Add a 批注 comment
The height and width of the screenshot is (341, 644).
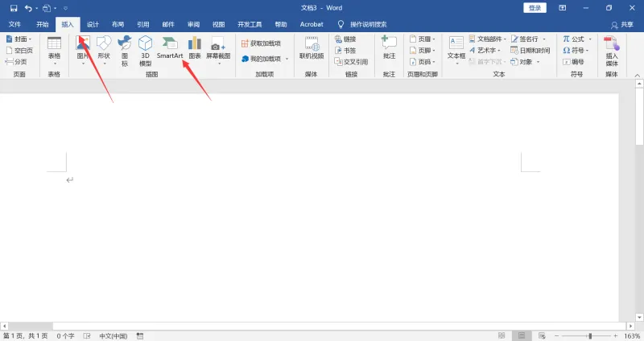[389, 47]
